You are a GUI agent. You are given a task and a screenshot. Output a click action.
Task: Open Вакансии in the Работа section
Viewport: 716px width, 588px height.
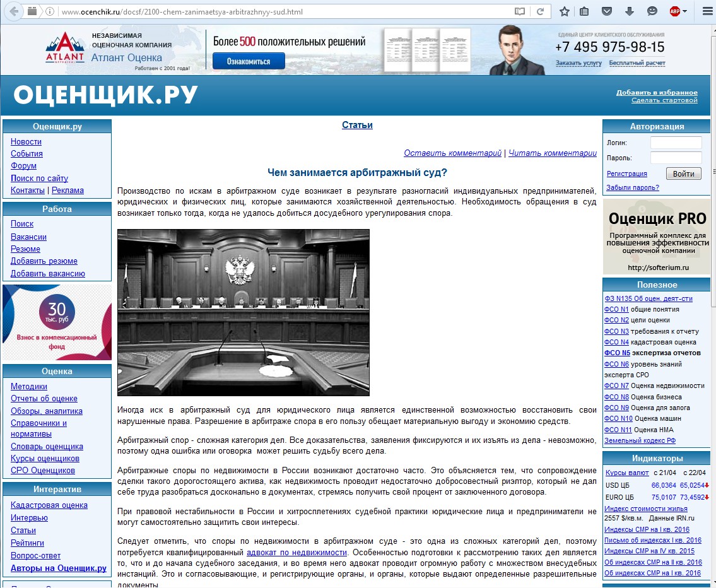[28, 237]
